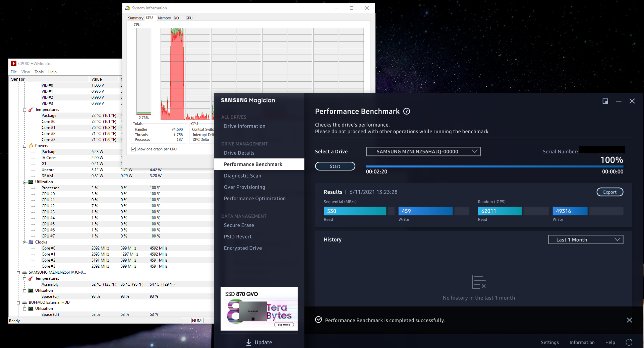Open the Last 1 Month history dropdown
Screen dimensions: 644x348
click(x=586, y=239)
